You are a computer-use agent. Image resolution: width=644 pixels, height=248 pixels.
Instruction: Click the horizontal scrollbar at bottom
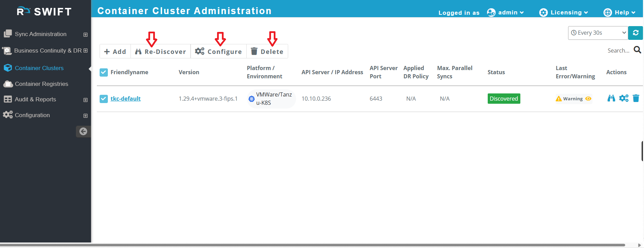click(x=313, y=245)
